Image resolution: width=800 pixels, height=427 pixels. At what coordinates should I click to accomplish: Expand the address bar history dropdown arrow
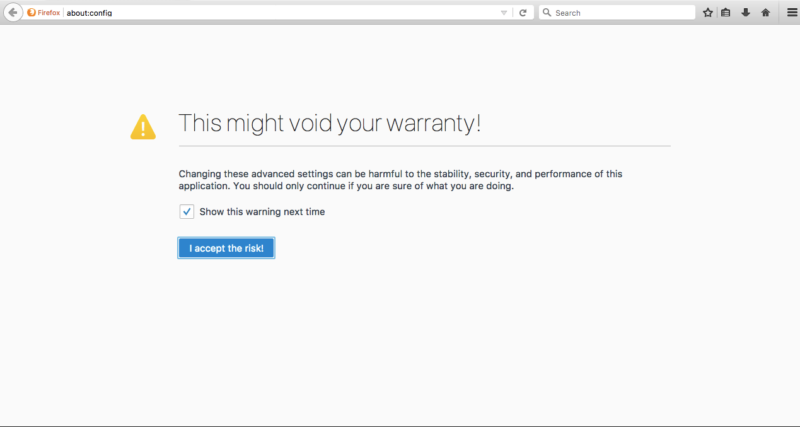[504, 13]
